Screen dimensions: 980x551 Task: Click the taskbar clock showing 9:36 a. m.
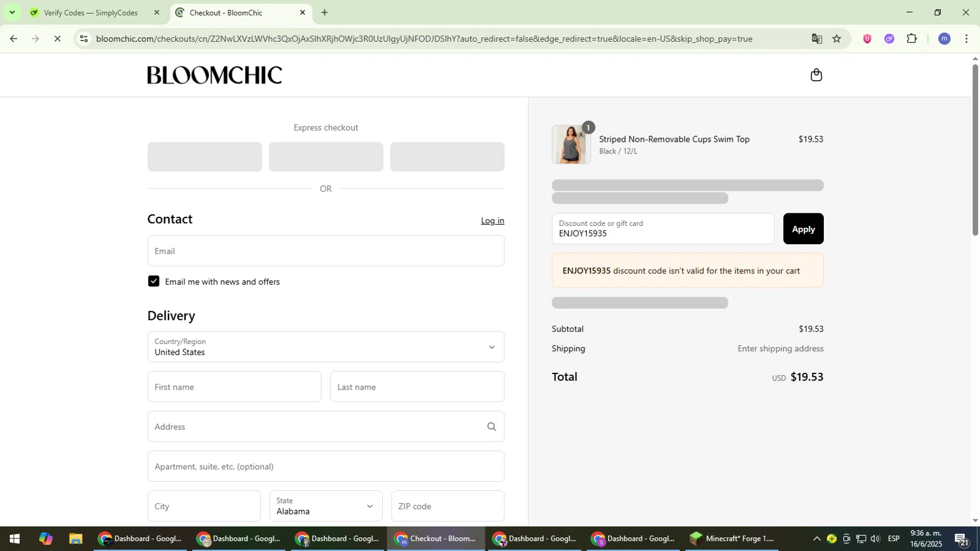pos(926,539)
